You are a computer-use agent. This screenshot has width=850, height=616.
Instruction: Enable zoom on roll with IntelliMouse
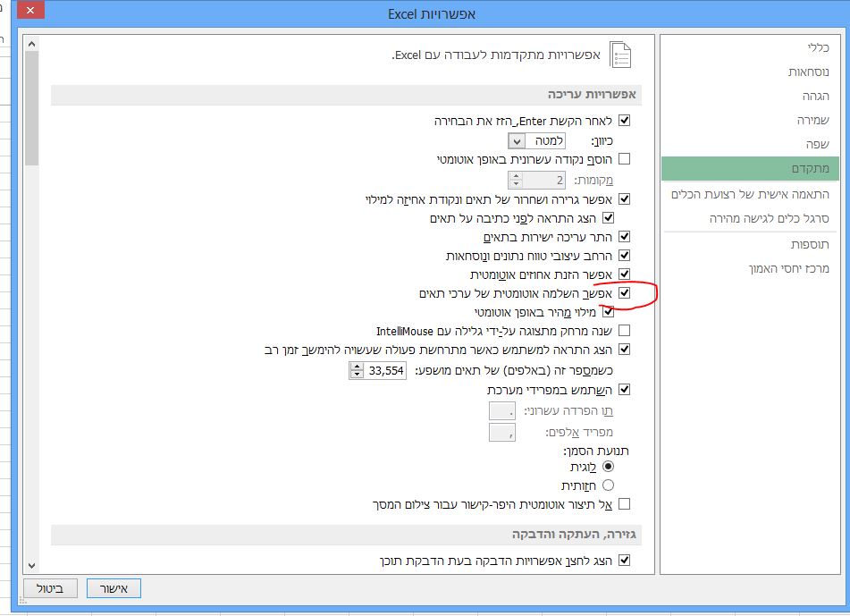click(x=625, y=330)
